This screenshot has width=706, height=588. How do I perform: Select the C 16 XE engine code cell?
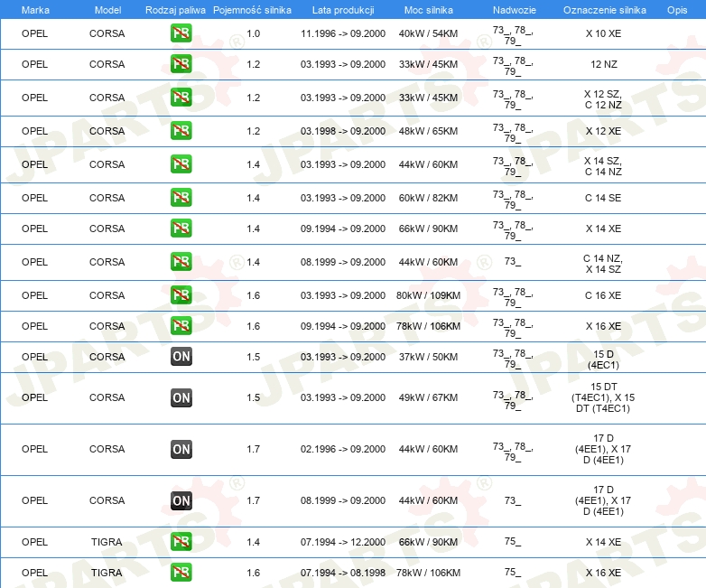point(603,295)
